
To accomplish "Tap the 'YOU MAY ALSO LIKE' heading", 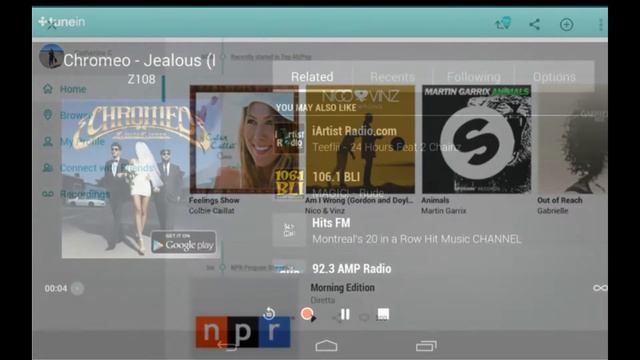I will (316, 108).
